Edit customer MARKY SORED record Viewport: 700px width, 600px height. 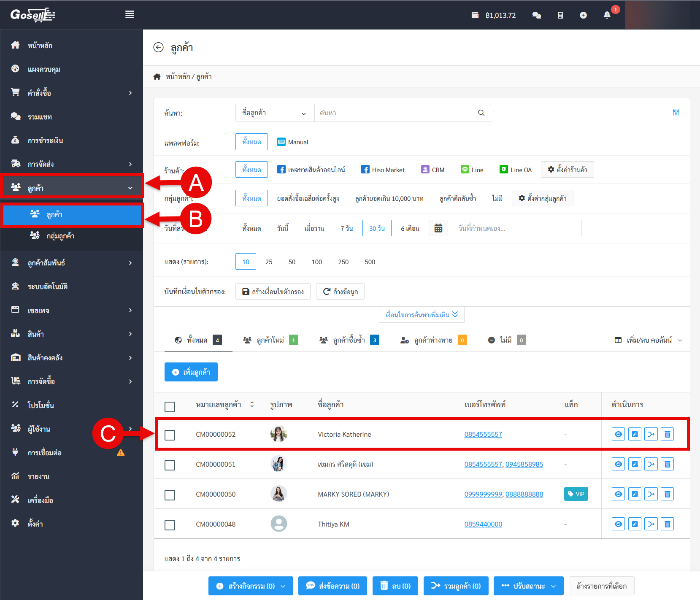635,494
